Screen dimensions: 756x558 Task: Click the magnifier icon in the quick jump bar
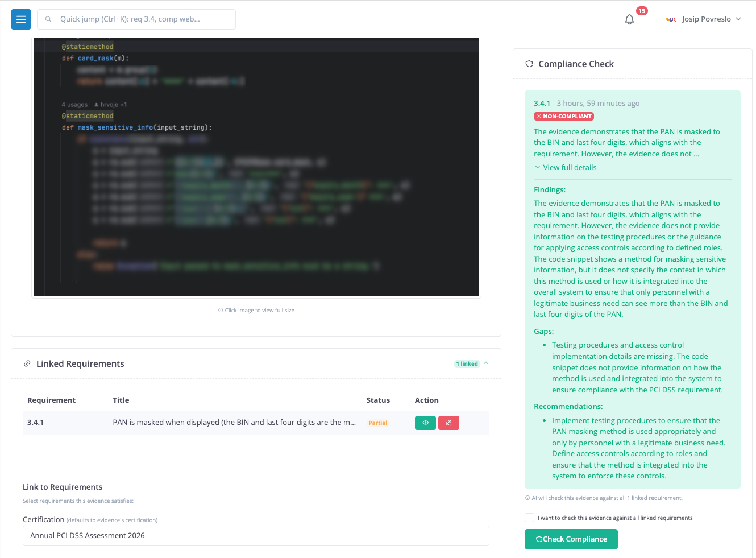pyautogui.click(x=48, y=19)
